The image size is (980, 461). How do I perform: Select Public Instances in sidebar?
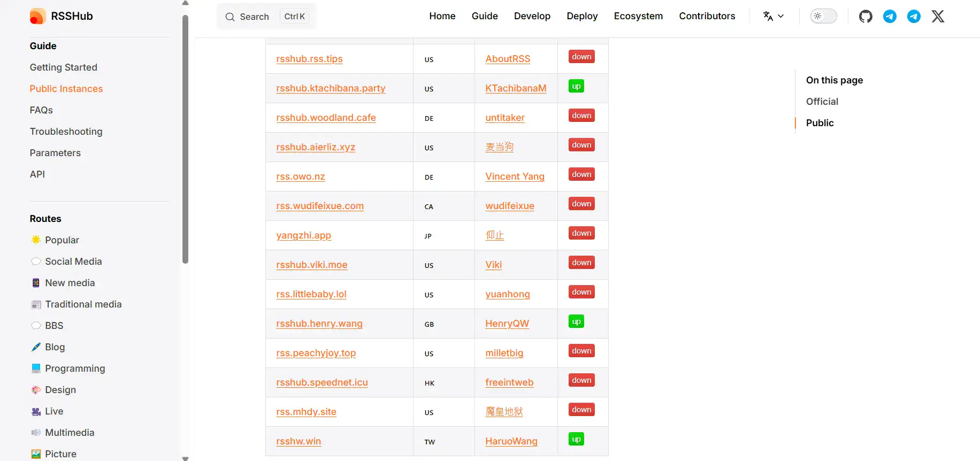66,89
